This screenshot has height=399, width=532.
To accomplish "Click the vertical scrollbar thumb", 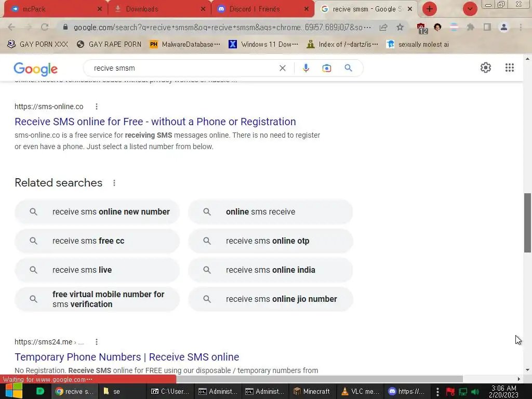I will click(527, 222).
